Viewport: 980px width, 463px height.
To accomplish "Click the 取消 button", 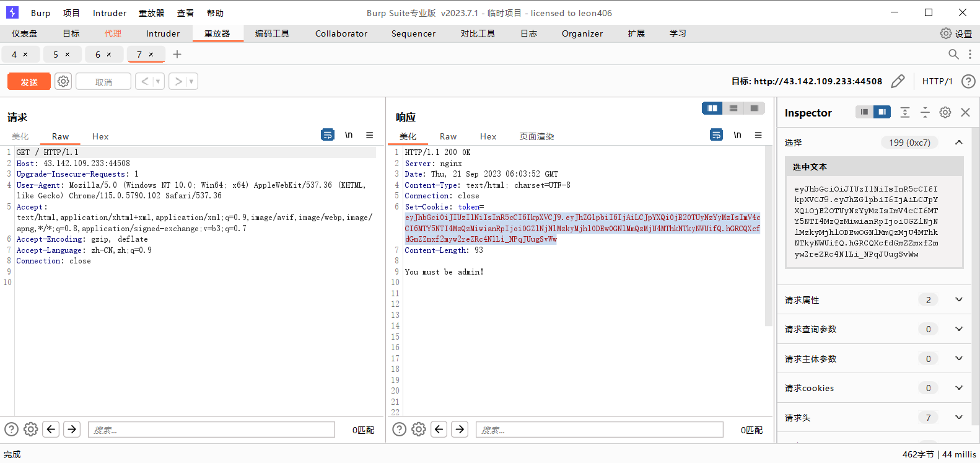I will pos(103,81).
